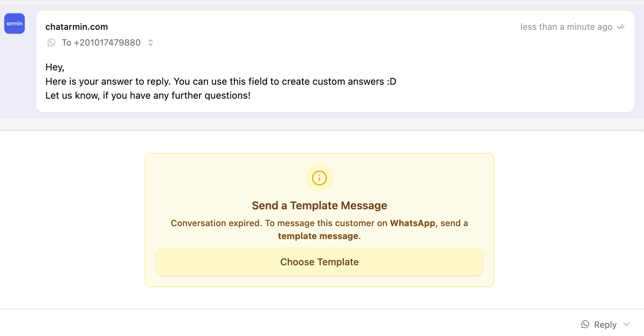Click the Reply button
The height and width of the screenshot is (336, 644).
[x=605, y=325]
